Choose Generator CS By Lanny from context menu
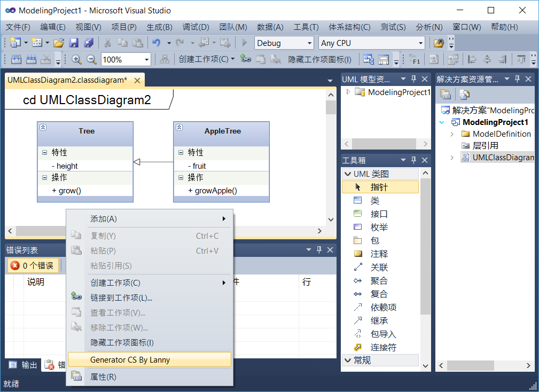The width and height of the screenshot is (539, 392). coord(150,360)
